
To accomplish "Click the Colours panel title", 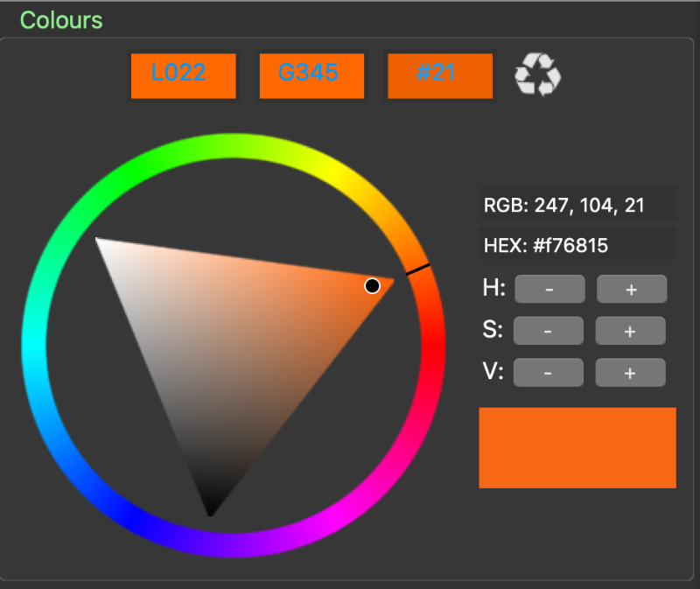I will (x=60, y=20).
